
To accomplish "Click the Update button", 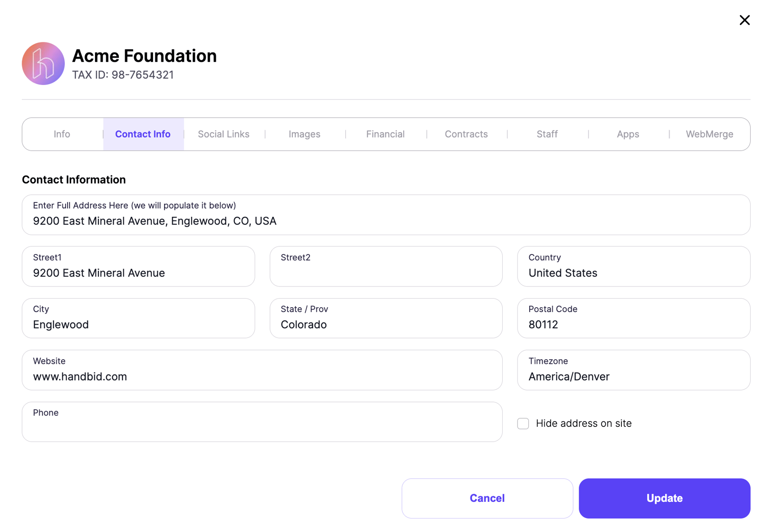I will 664,498.
